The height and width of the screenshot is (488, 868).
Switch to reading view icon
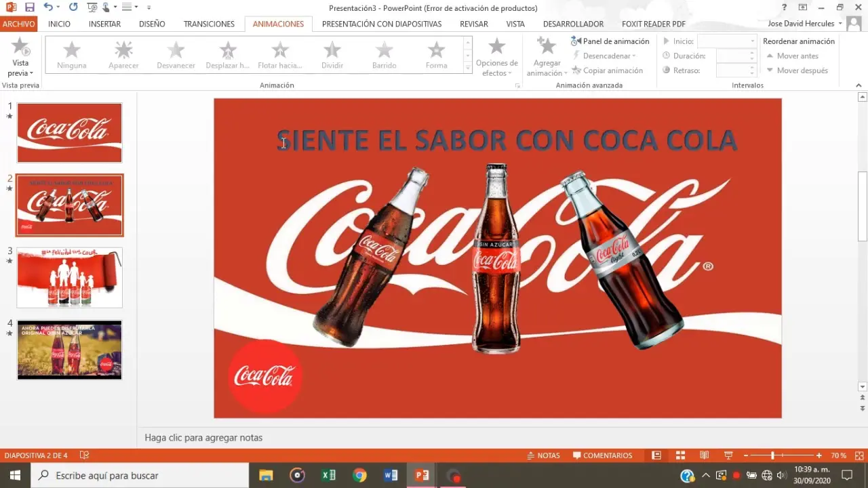705,455
